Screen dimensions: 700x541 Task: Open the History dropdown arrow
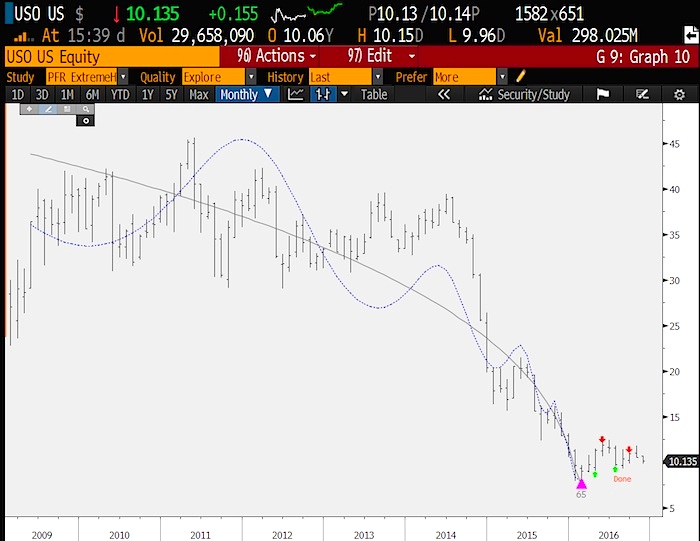pyautogui.click(x=378, y=77)
